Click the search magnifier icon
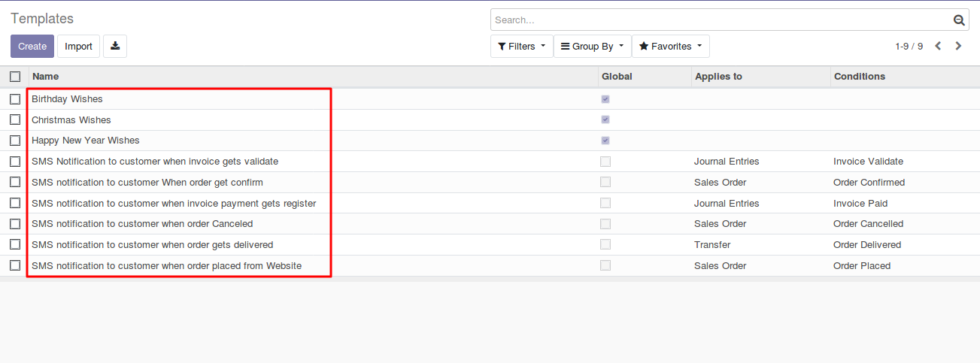 pos(959,20)
